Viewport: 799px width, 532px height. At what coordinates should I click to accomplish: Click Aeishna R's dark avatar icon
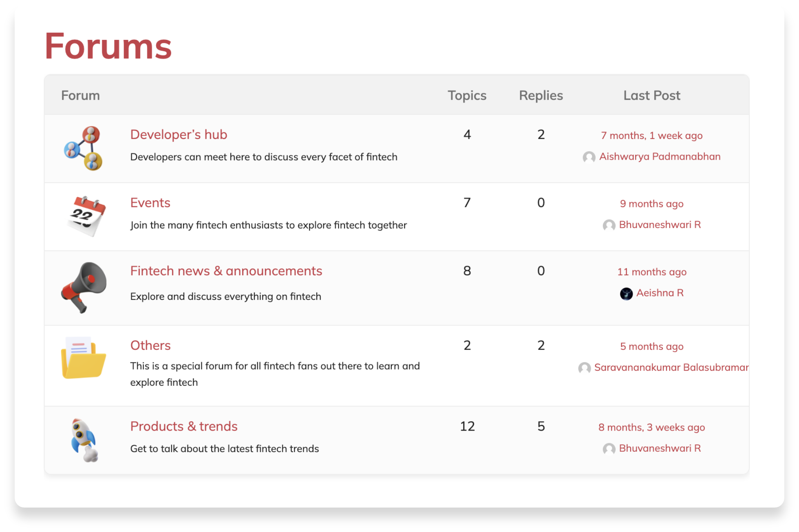[626, 293]
